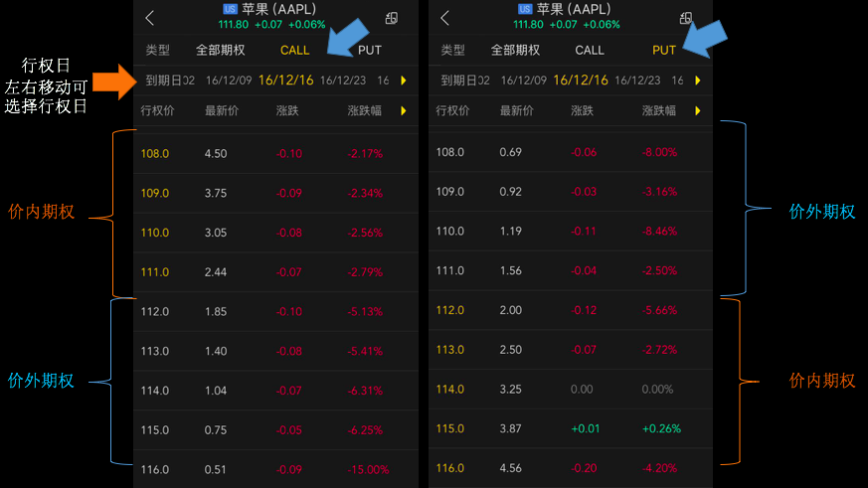
Task: Tap US flag badge in right panel title
Action: coord(525,9)
